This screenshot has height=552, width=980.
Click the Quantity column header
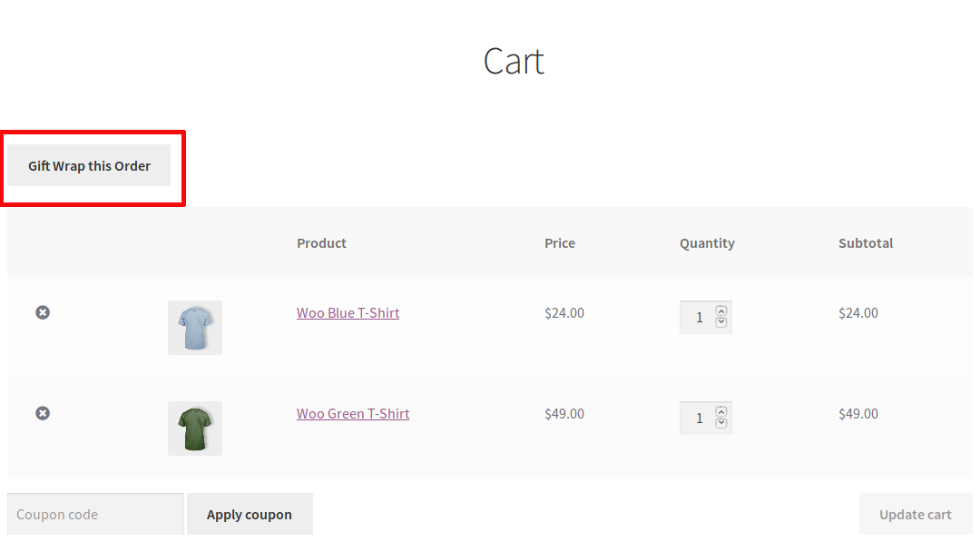(707, 243)
